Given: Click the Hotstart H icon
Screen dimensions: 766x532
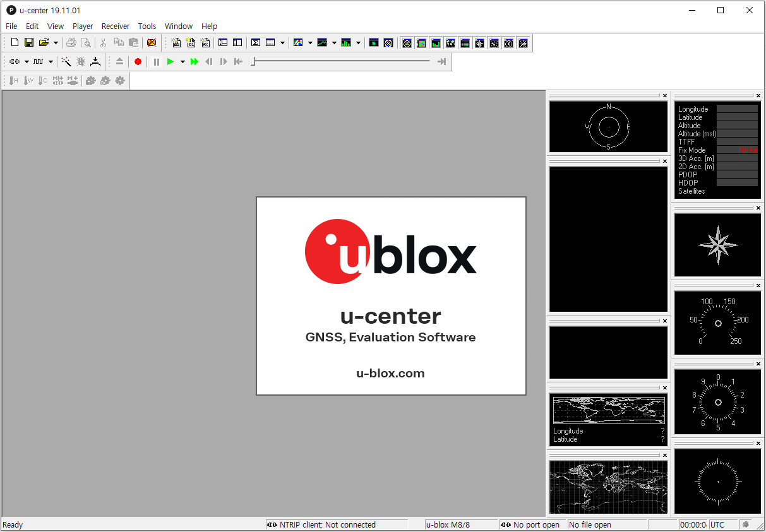Looking at the screenshot, I should 13,80.
